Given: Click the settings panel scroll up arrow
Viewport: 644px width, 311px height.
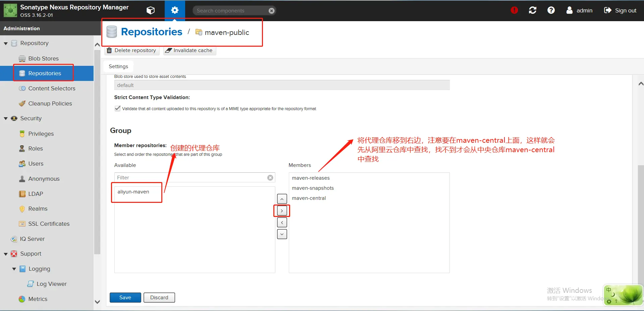Looking at the screenshot, I should point(641,84).
